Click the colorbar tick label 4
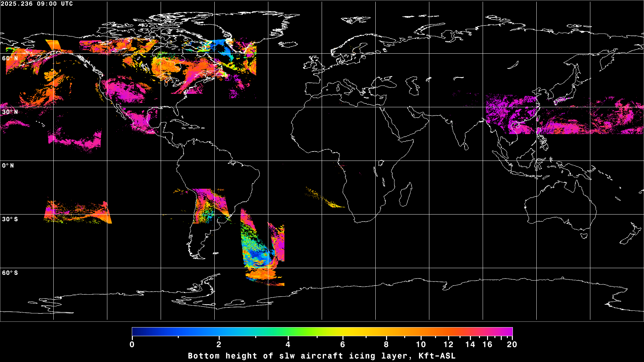644x362 pixels. [x=288, y=345]
